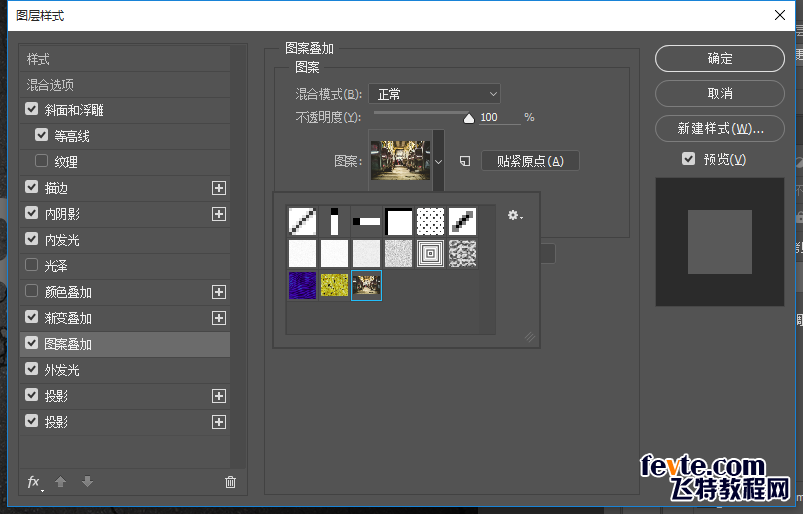Screen dimensions: 803x514
Task: Toggle the 斜面和浮雕 checkbox
Action: click(32, 109)
